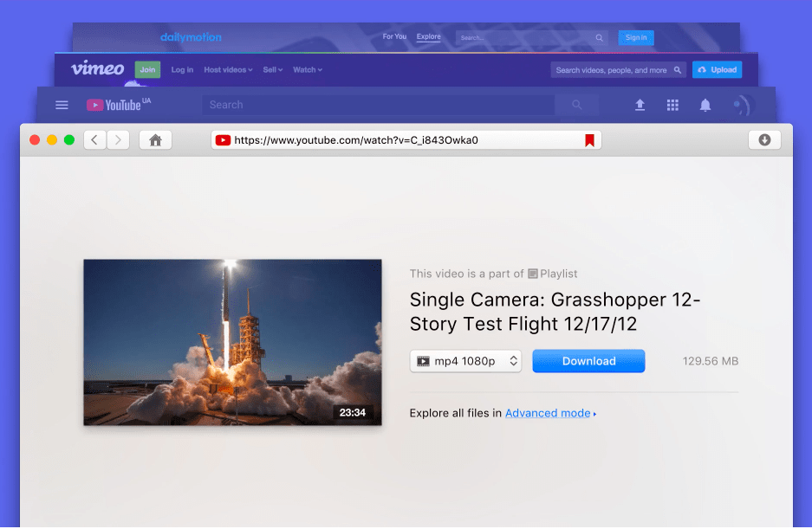812x529 pixels.
Task: Click the YouTube upload arrow icon
Action: [640, 105]
